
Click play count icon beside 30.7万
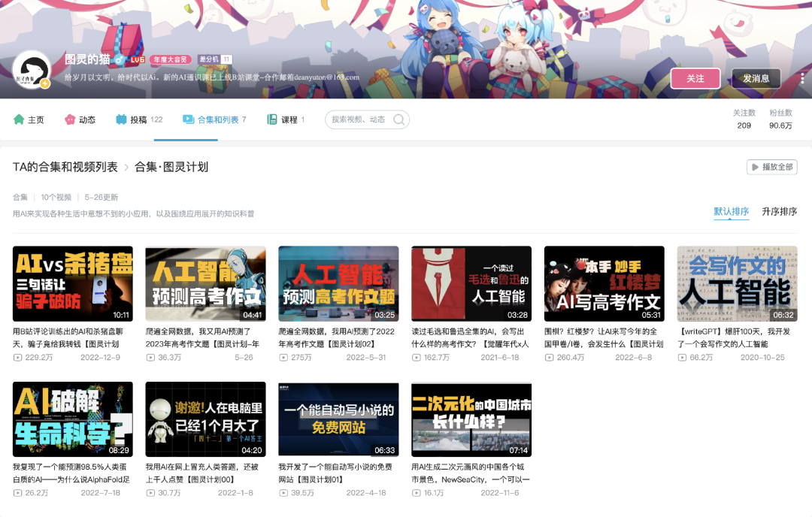point(150,493)
